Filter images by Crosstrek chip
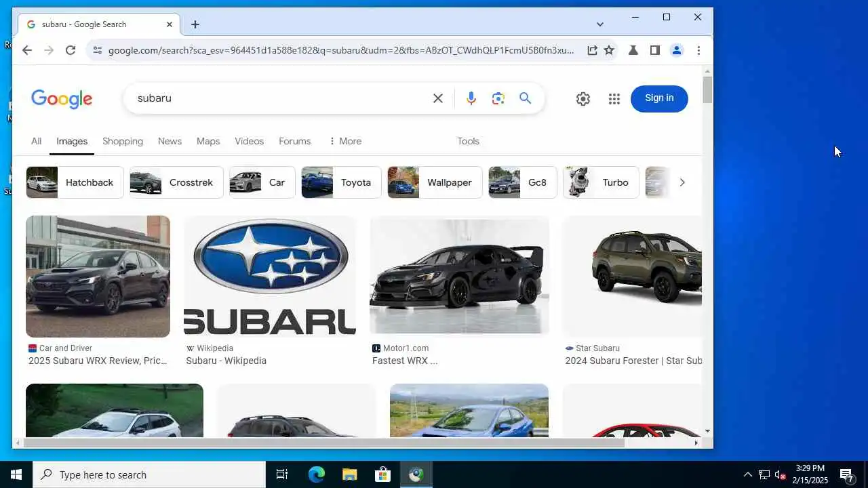This screenshot has height=488, width=868. (176, 182)
